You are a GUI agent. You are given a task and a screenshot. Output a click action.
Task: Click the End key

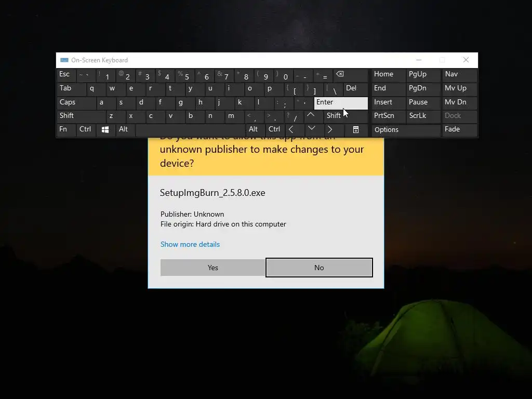point(389,89)
